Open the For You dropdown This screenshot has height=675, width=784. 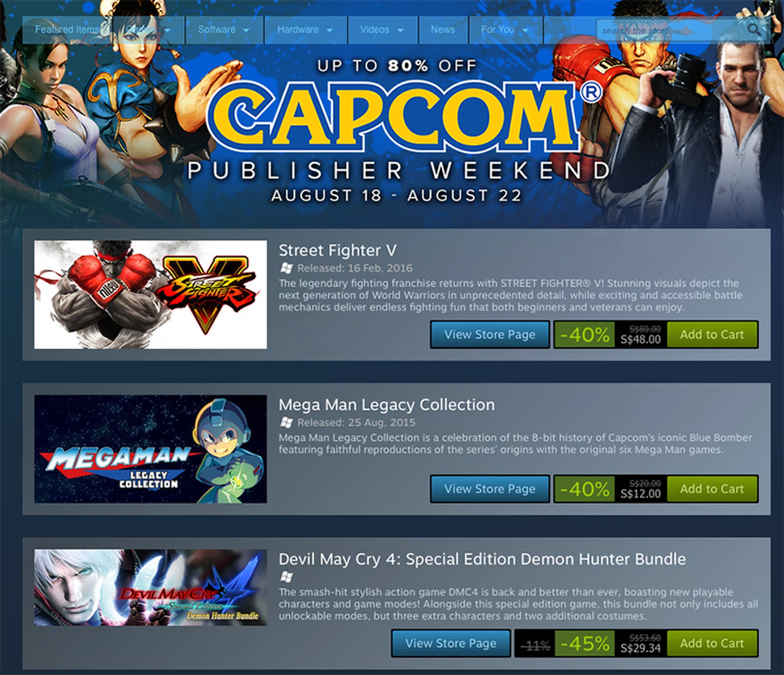tap(506, 30)
